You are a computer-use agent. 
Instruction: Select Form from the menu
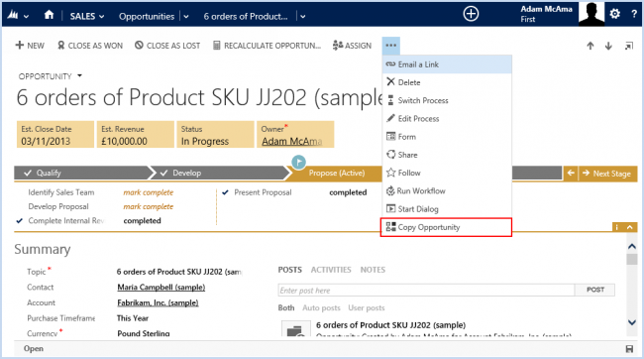click(x=447, y=137)
